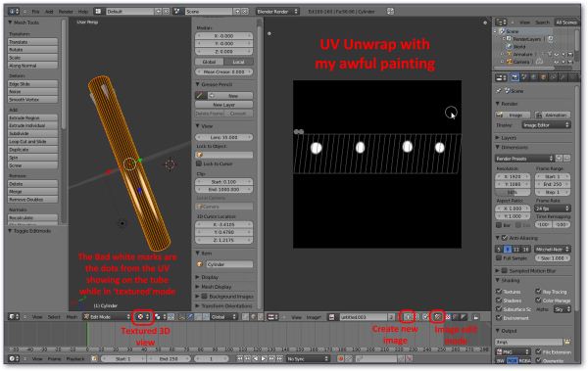This screenshot has width=588, height=371.
Task: Click the outliner editor type icon
Action: (501, 23)
